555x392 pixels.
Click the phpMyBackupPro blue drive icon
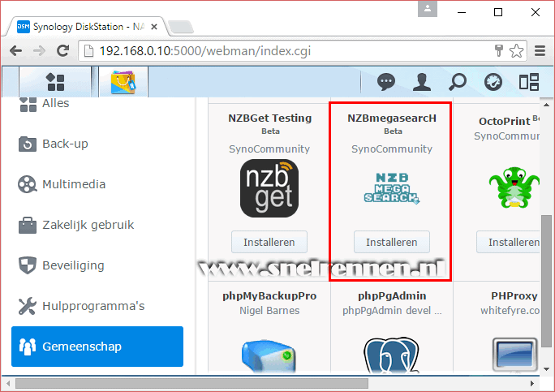[x=269, y=355]
